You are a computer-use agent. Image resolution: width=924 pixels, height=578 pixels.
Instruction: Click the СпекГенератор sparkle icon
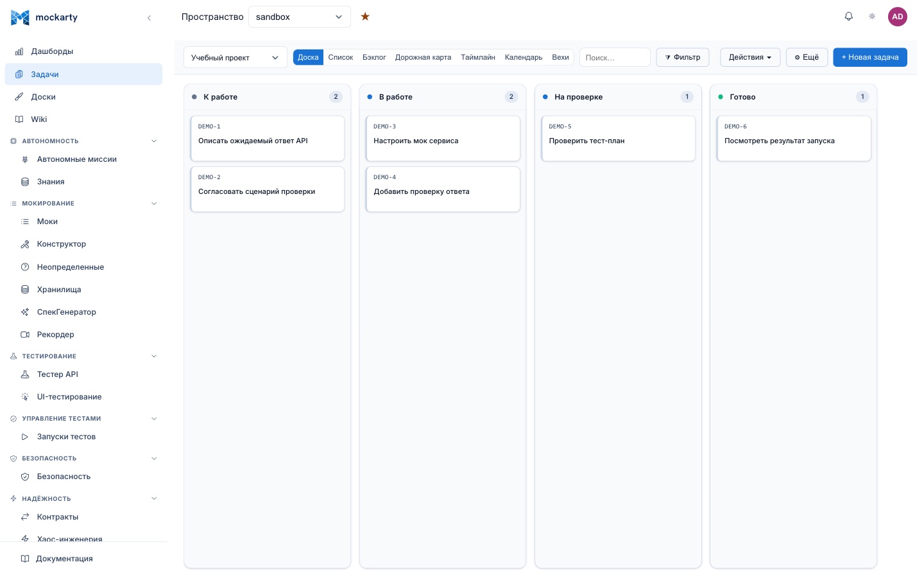[25, 312]
